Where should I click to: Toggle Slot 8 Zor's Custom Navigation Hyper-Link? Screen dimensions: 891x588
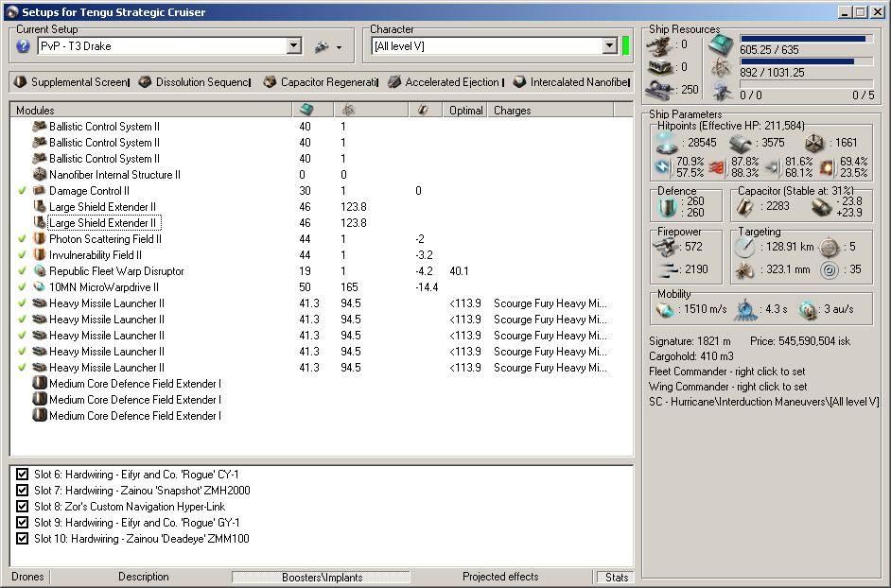(x=23, y=507)
